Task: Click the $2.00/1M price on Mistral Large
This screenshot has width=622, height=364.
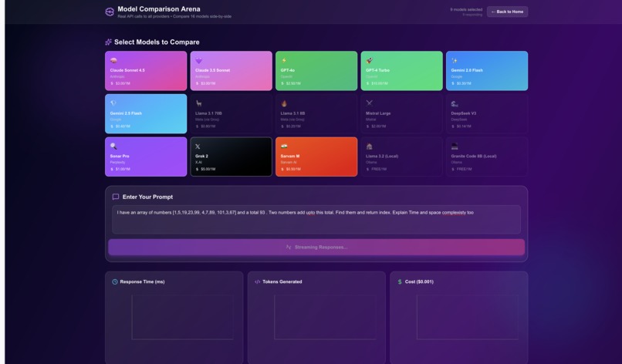Action: pyautogui.click(x=378, y=126)
